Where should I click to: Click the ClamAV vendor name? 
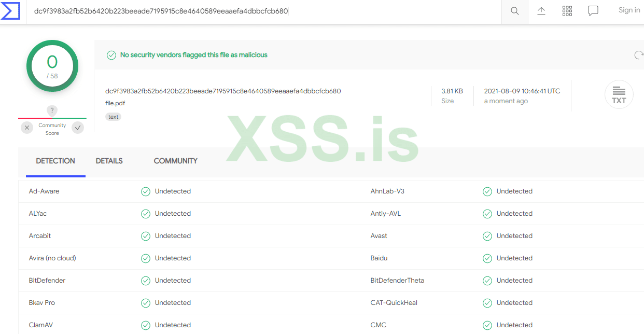[x=41, y=325]
